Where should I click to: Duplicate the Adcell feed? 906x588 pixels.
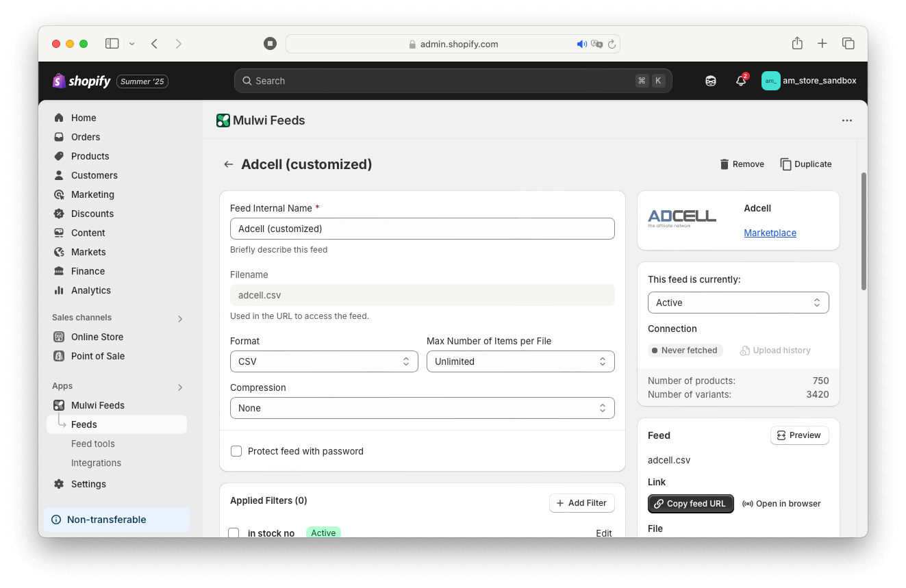[x=806, y=164]
